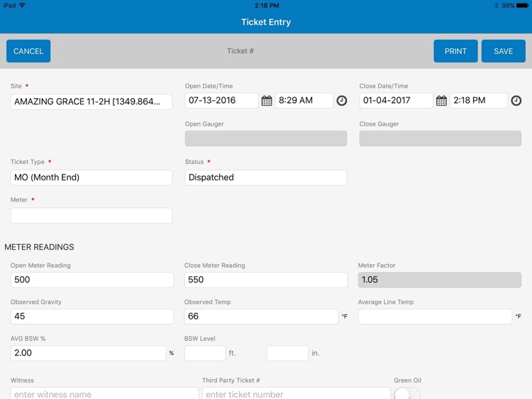Click the METER READINGS section heading
532x399 pixels.
(x=39, y=247)
